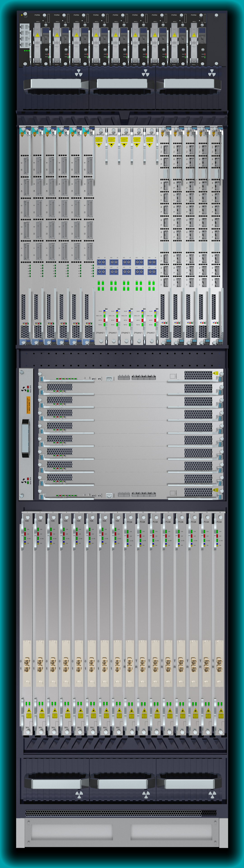Click the fan icon on lower left fan tray
The width and height of the screenshot is (244, 868).
tap(79, 795)
